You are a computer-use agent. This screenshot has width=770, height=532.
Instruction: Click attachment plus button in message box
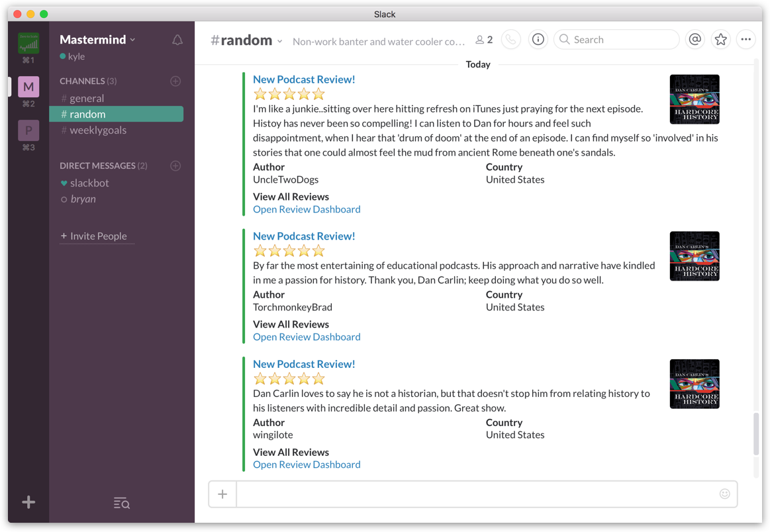(222, 494)
